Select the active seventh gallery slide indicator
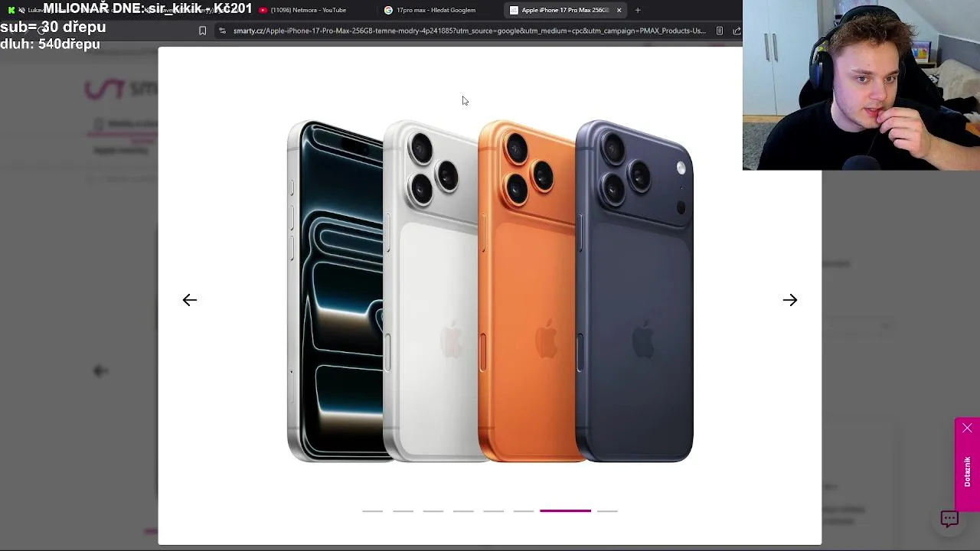Viewport: 980px width, 551px height. pos(565,510)
